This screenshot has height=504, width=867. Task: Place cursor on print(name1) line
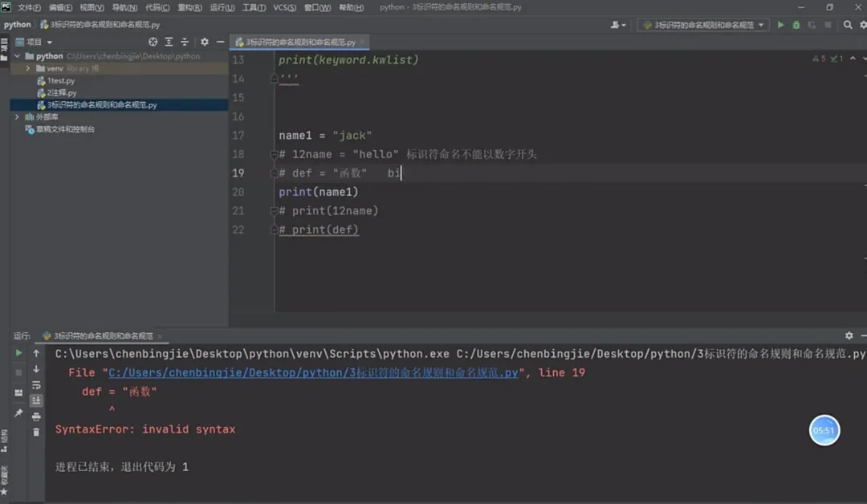(319, 192)
